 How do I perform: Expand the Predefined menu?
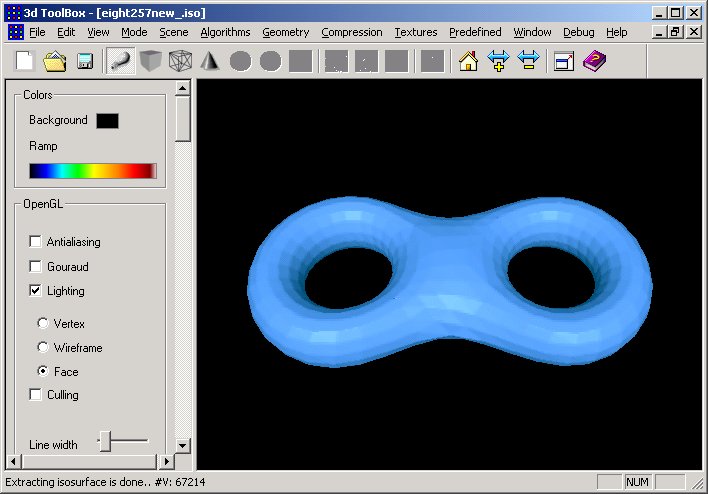(475, 32)
